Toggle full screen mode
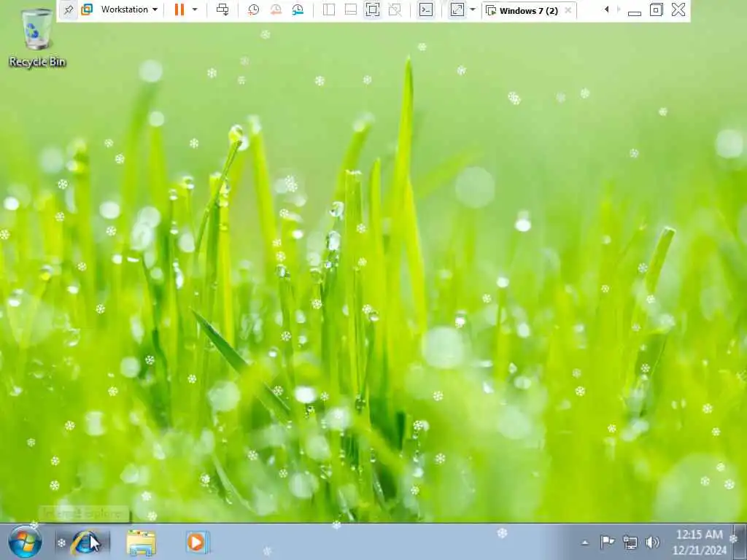 click(x=373, y=9)
